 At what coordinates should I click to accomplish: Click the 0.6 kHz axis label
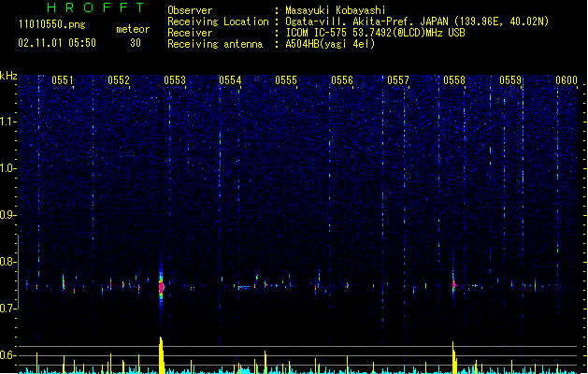(8, 355)
